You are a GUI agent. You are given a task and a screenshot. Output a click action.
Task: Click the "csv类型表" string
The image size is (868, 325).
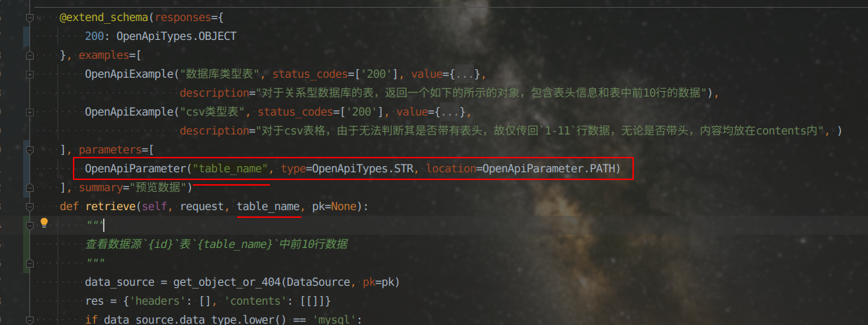(x=215, y=111)
